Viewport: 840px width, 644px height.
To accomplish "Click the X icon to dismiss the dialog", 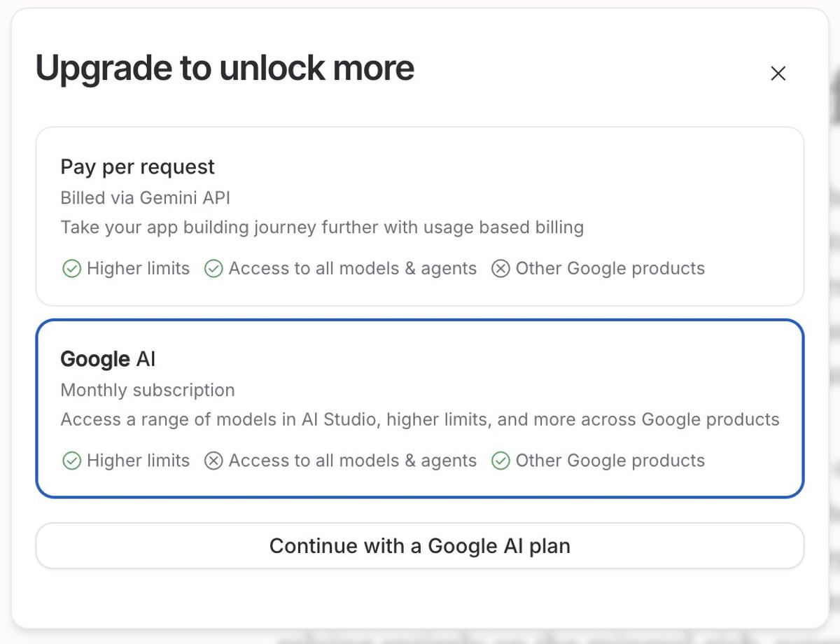I will pos(778,73).
